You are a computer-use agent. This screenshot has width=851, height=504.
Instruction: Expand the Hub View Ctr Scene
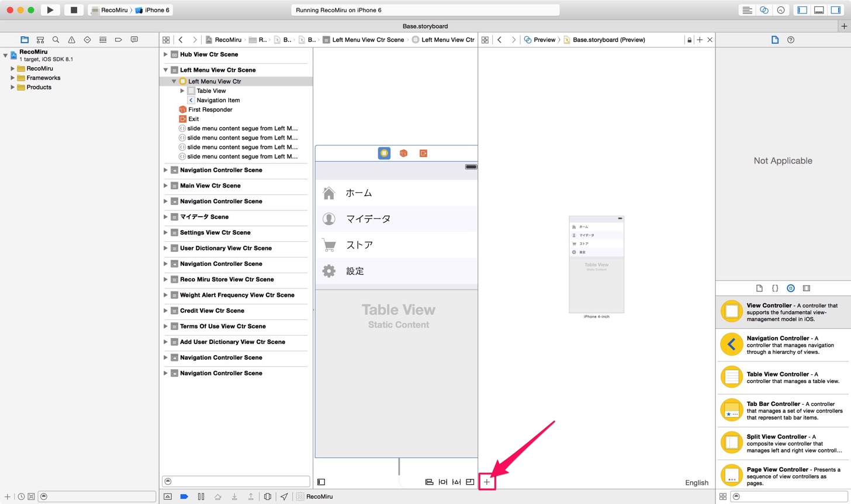[x=165, y=54]
